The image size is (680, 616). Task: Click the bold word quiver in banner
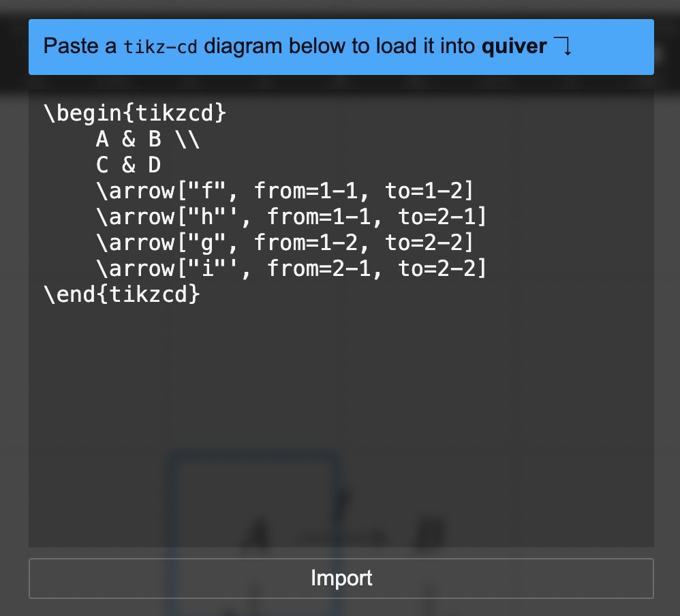514,46
